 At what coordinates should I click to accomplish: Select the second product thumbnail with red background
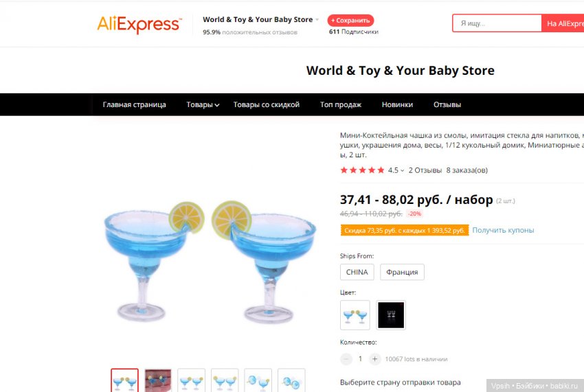point(158,380)
